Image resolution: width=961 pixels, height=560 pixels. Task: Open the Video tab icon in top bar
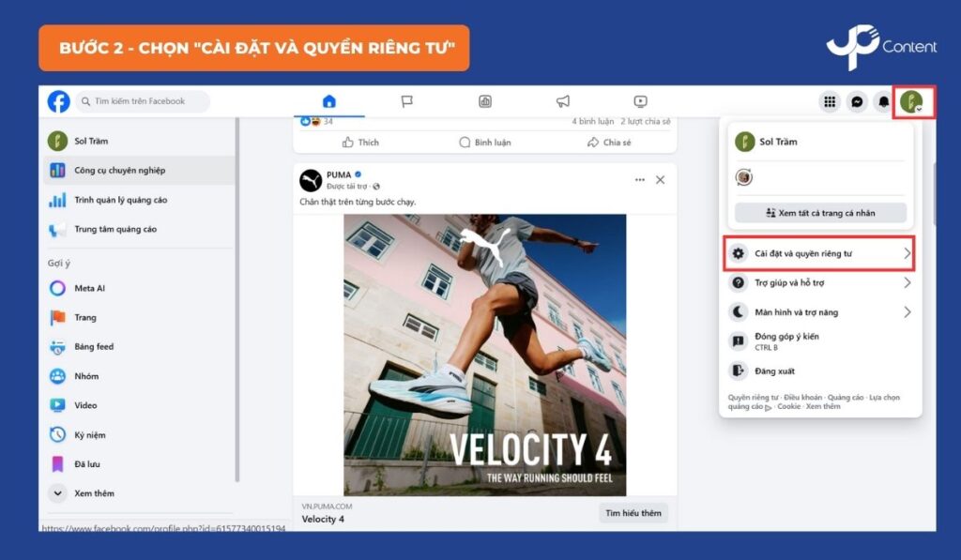[x=640, y=101]
